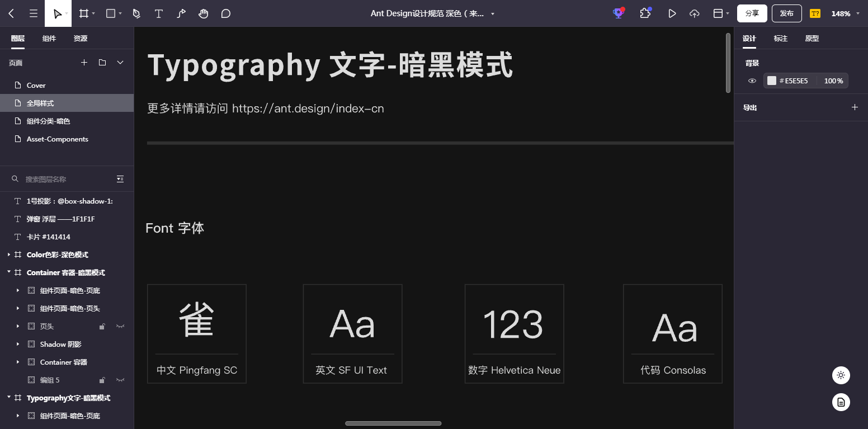Collapse Typography文字-暗黑模式 frame
Image resolution: width=868 pixels, height=429 pixels.
click(x=9, y=398)
